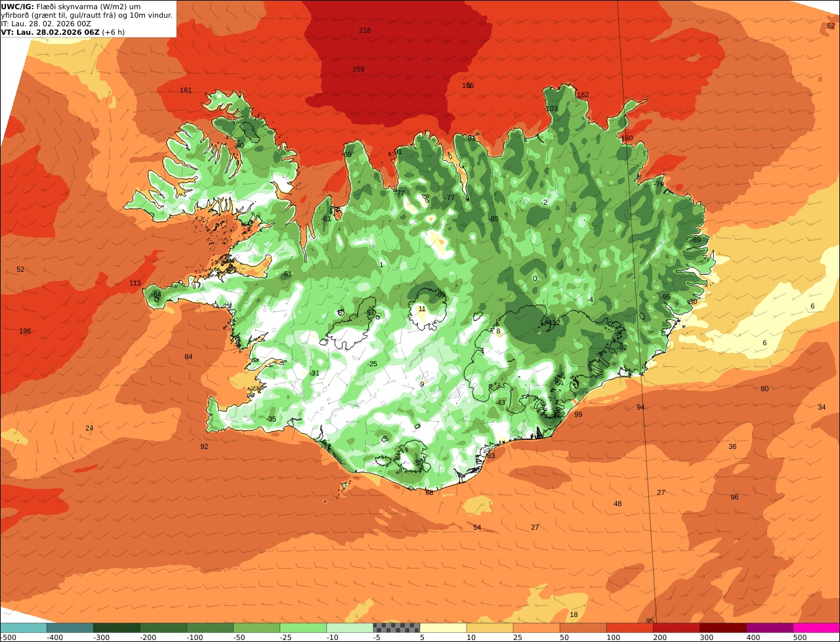Select the yellow-orange swatch between 10 and 25
Viewport: 840px width, 642px height.
pyautogui.click(x=490, y=628)
